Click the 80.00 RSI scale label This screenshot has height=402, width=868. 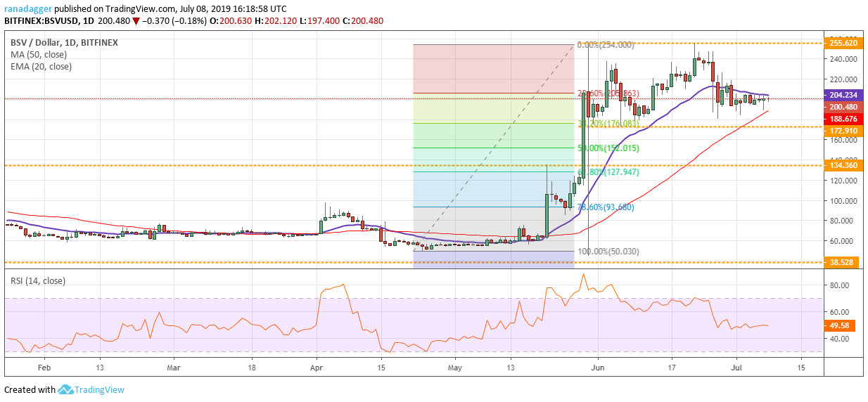[x=838, y=285]
